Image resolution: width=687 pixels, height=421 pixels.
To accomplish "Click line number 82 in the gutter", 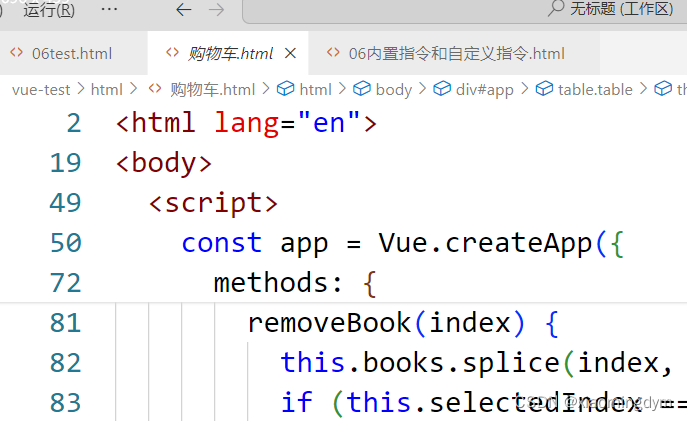I will pyautogui.click(x=66, y=363).
